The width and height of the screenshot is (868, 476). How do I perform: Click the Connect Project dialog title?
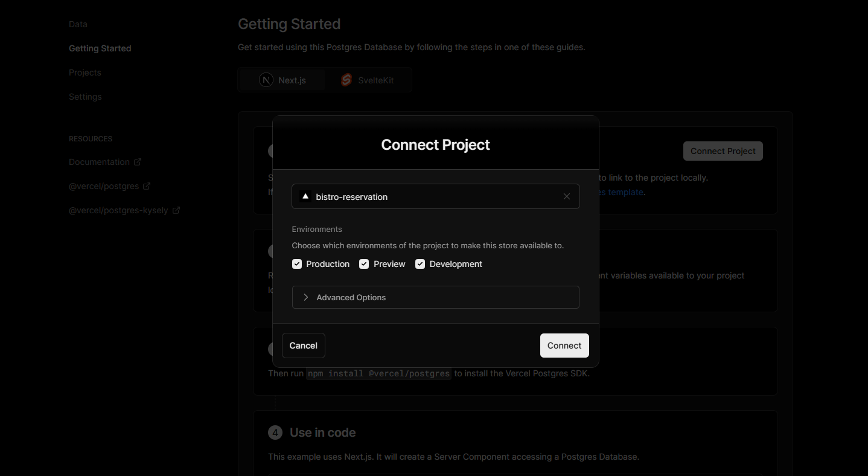coord(435,145)
